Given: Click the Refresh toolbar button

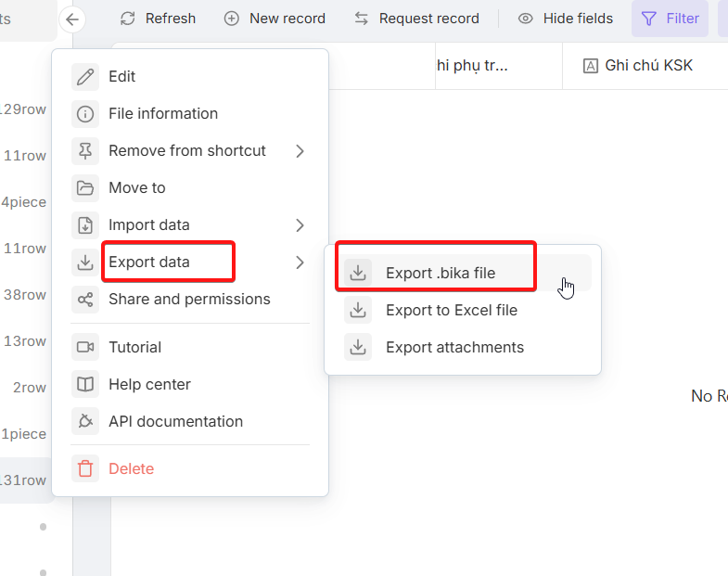Looking at the screenshot, I should [x=158, y=19].
